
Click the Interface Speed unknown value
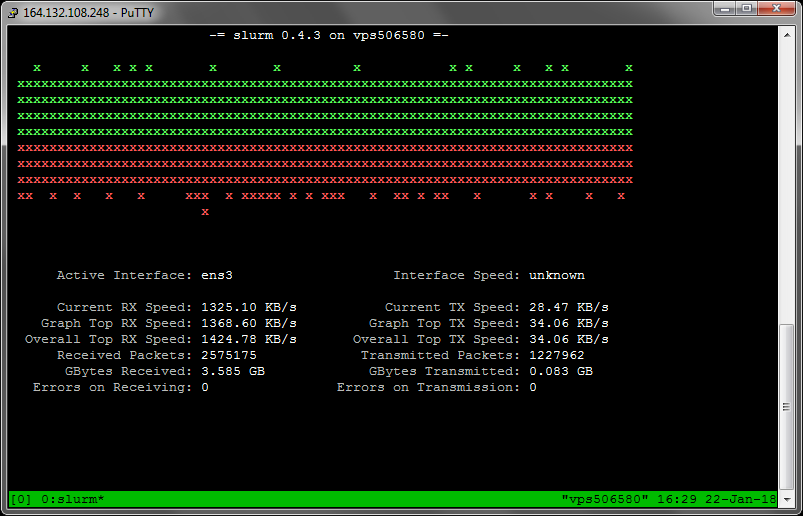pyautogui.click(x=557, y=275)
